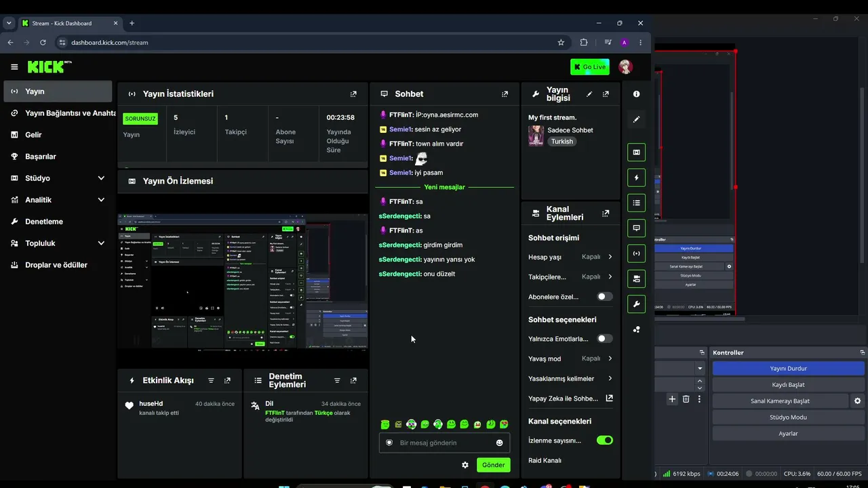Toggle the Yalnızca Emotlarla switch

604,339
